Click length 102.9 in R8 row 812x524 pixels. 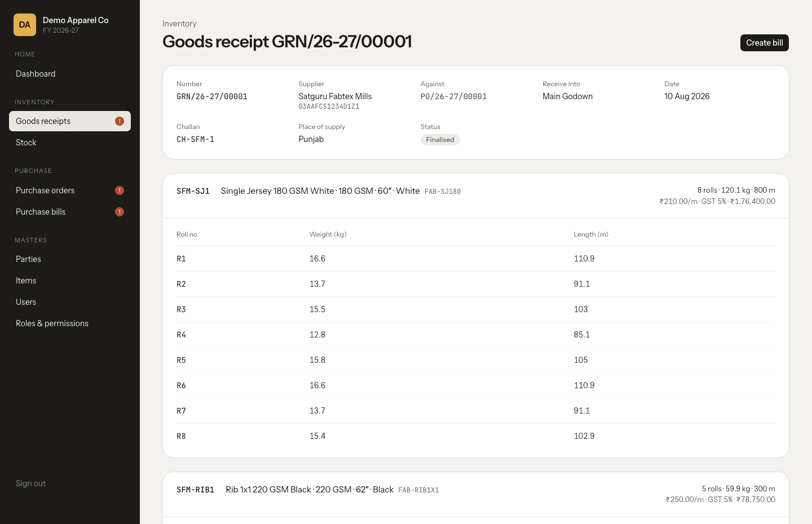pyautogui.click(x=584, y=436)
